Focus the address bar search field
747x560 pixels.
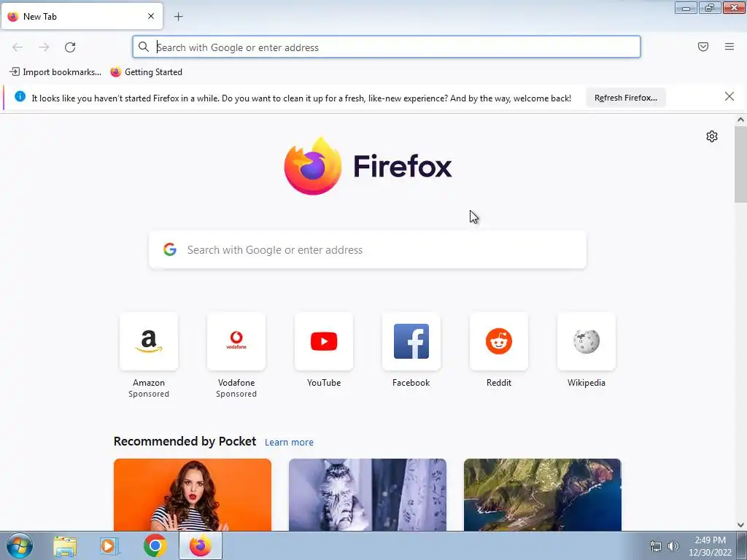coord(387,47)
